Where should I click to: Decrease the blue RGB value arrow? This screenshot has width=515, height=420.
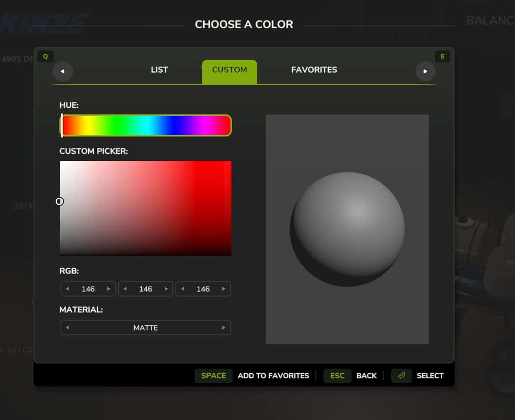[x=183, y=289]
